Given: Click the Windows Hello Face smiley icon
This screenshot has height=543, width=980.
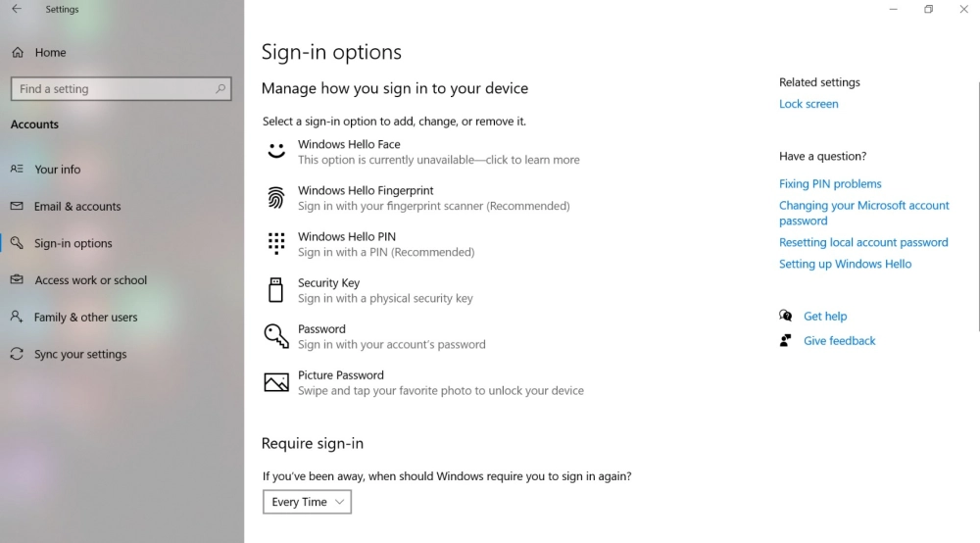Looking at the screenshot, I should [x=276, y=151].
